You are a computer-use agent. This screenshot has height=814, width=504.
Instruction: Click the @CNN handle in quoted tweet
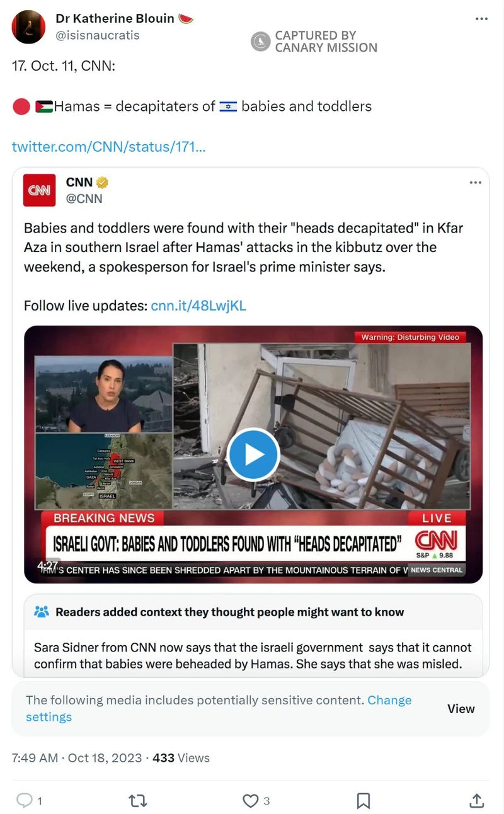(x=84, y=198)
